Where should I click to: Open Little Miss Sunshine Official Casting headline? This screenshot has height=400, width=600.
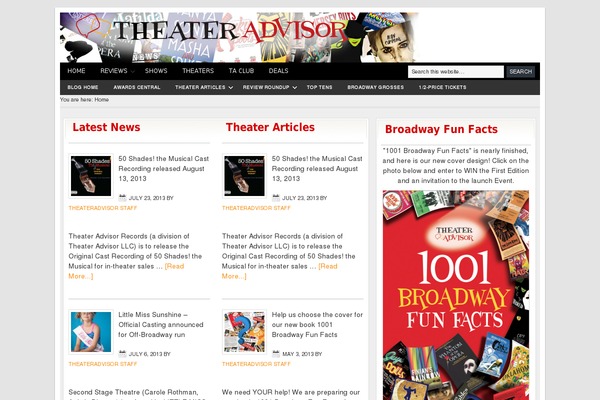pos(161,325)
